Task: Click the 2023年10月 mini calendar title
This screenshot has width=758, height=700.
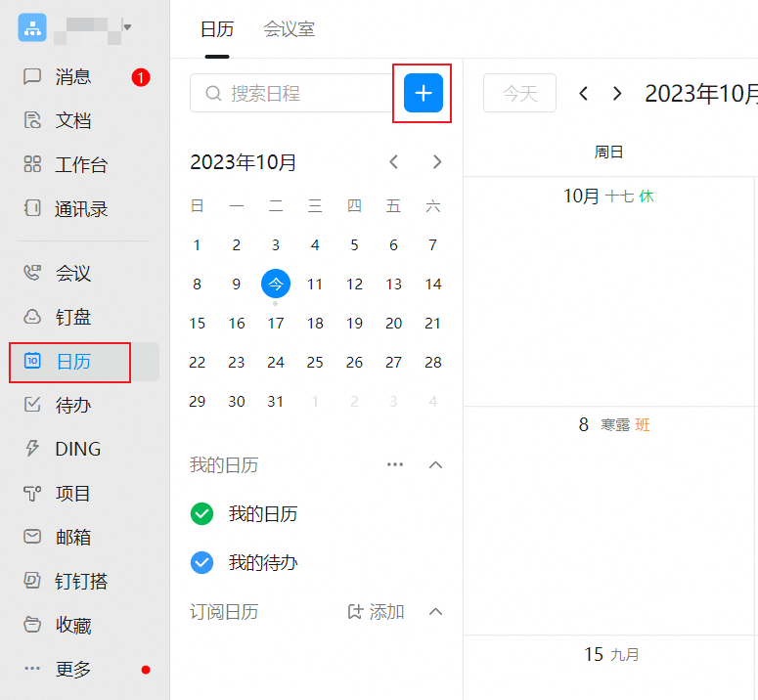Action: tap(244, 162)
